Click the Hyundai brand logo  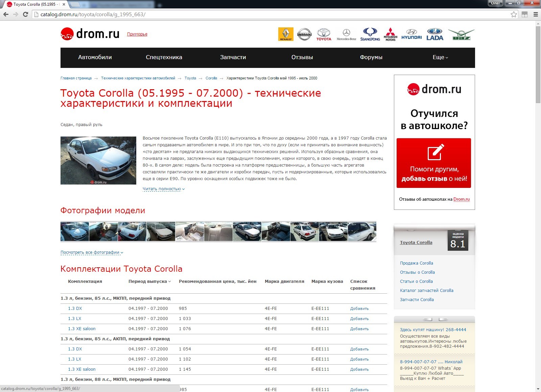point(411,34)
